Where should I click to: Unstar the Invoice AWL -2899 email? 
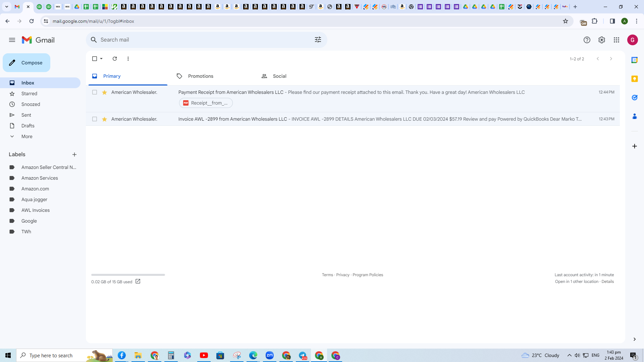coord(105,119)
